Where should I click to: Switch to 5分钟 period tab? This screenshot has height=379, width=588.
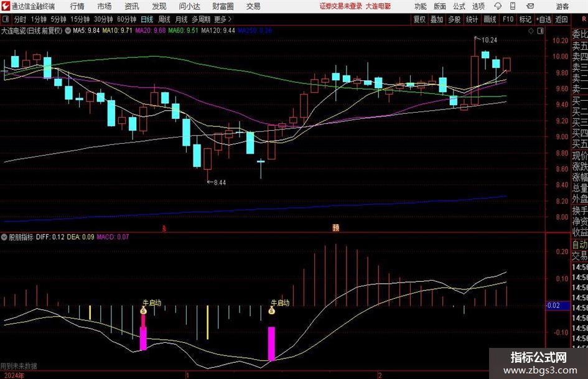click(58, 19)
